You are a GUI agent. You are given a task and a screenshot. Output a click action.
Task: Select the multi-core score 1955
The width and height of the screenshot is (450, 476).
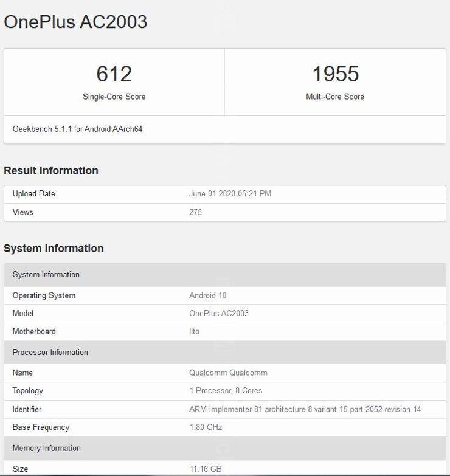point(336,74)
